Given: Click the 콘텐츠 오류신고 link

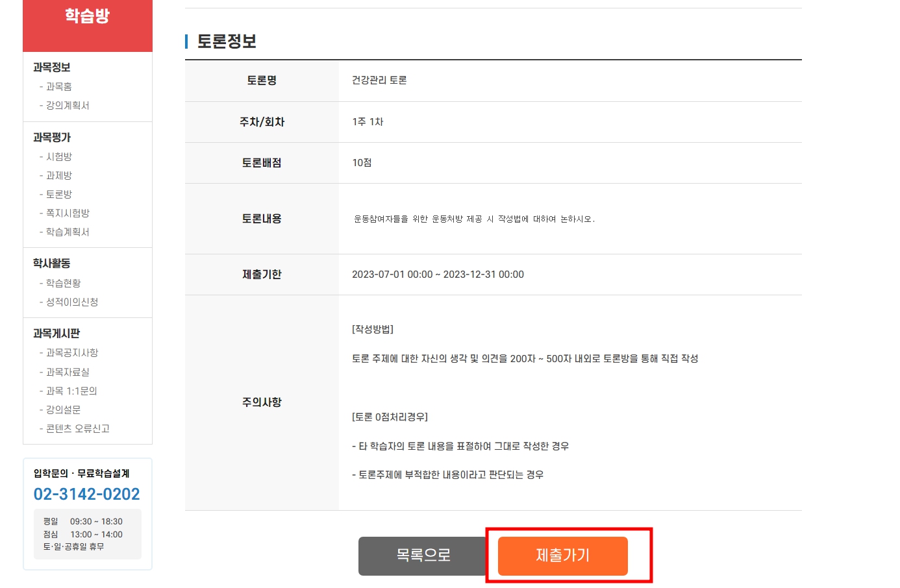Looking at the screenshot, I should [x=78, y=428].
